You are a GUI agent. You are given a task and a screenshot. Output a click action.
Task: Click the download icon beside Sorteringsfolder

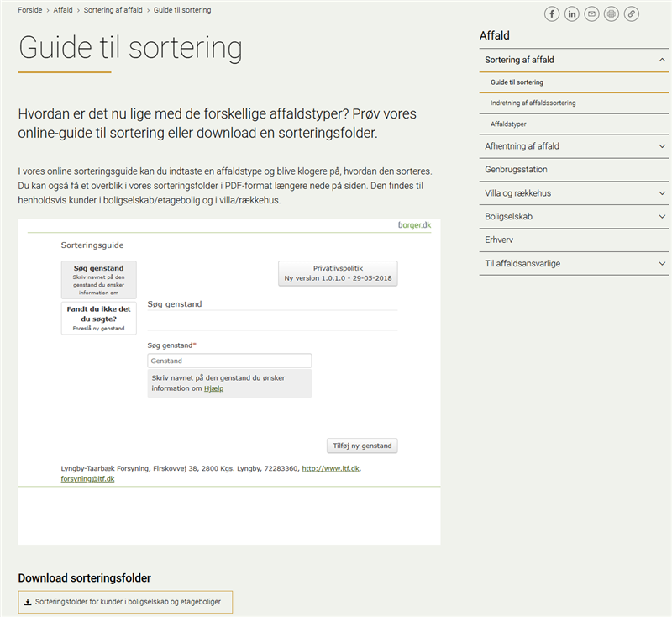pyautogui.click(x=28, y=602)
